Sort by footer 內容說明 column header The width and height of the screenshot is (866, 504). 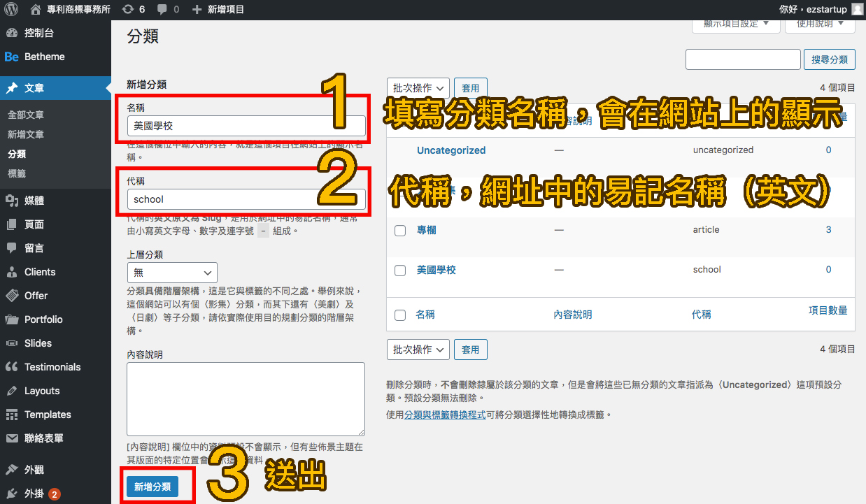(x=573, y=315)
